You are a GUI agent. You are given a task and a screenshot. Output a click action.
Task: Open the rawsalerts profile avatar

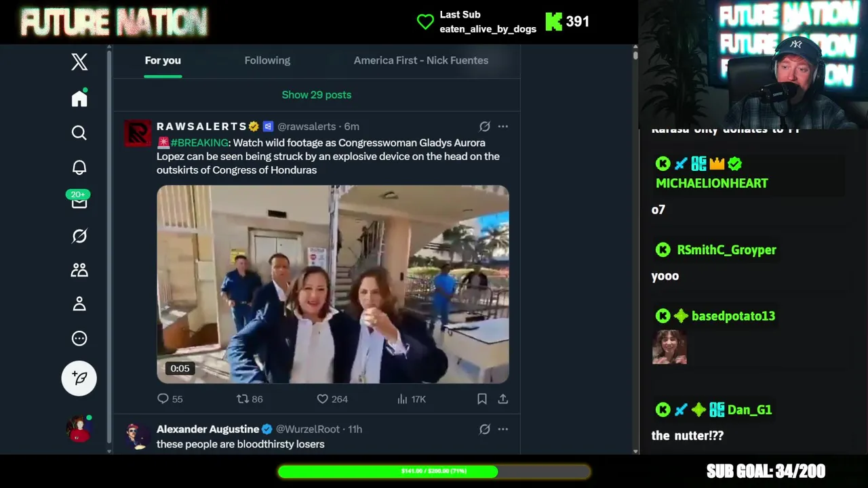pos(138,133)
